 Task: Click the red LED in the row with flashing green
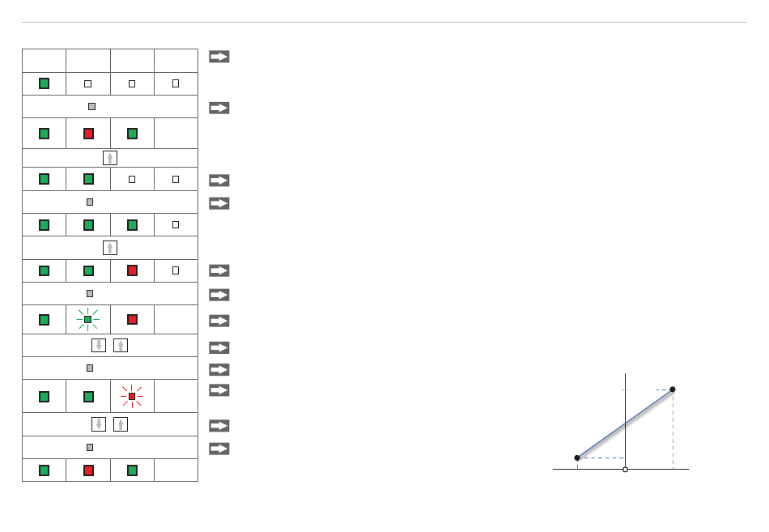pos(132,320)
